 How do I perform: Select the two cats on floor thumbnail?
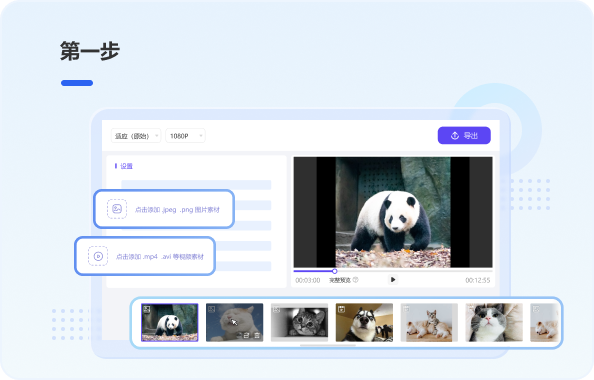point(429,322)
